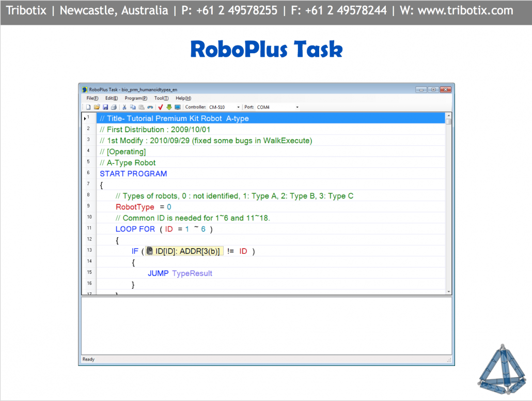The width and height of the screenshot is (532, 401).
Task: Use the Find tool (binoculars icon)
Action: (x=150, y=106)
